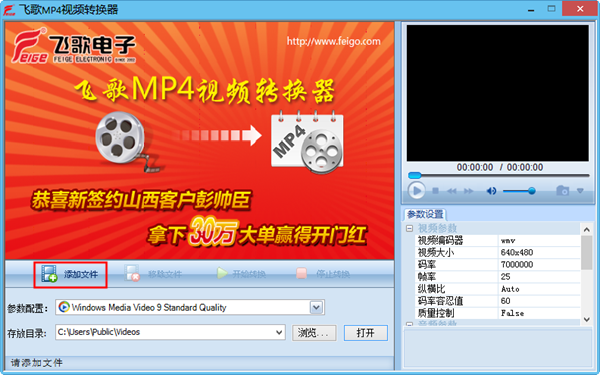
Task: Click the parameter list scroll down arrow
Action: click(x=587, y=319)
